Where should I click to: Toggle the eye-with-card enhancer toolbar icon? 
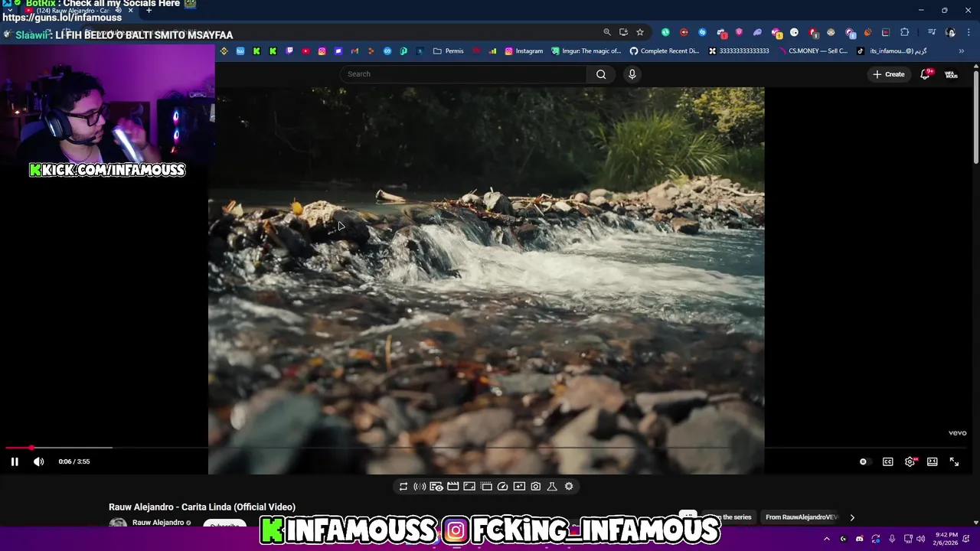436,486
